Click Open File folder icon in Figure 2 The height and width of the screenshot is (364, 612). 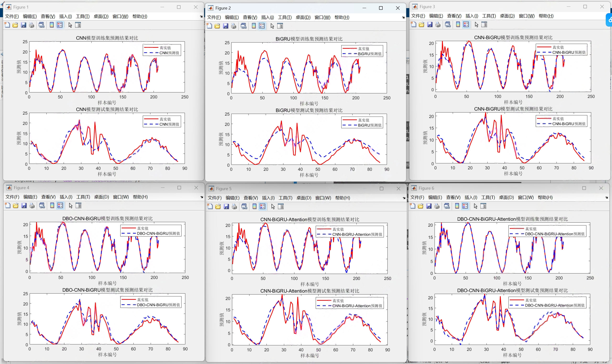coord(217,26)
